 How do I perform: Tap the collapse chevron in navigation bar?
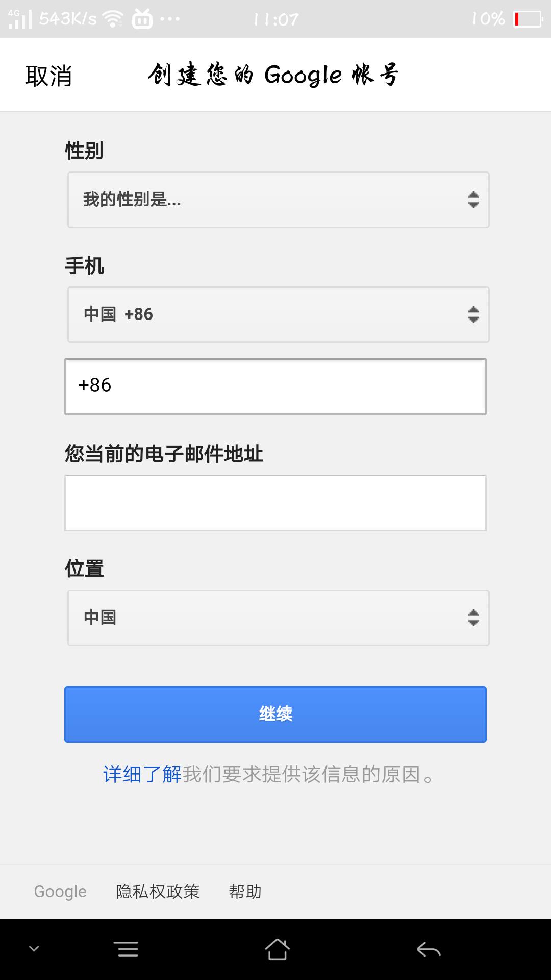pos(34,949)
